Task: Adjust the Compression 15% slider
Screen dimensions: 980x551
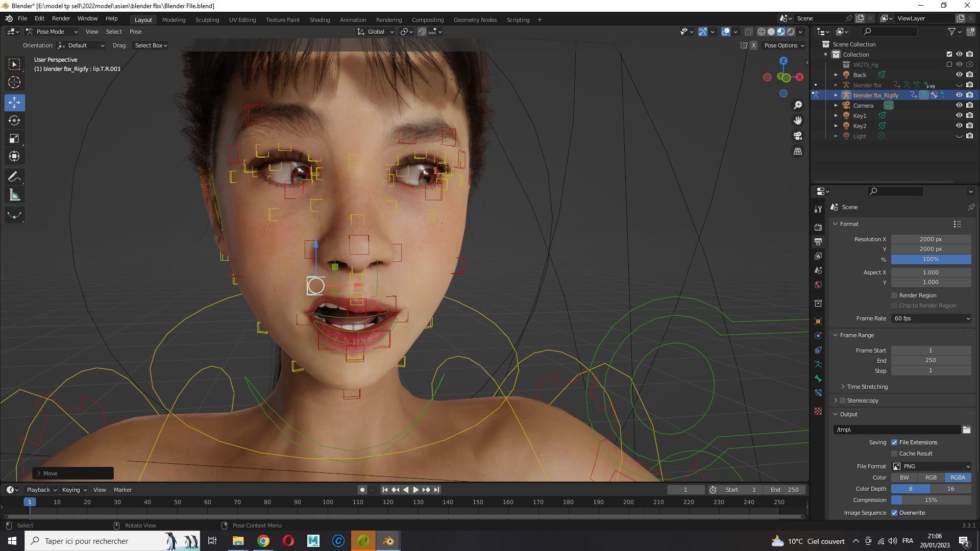Action: click(930, 500)
